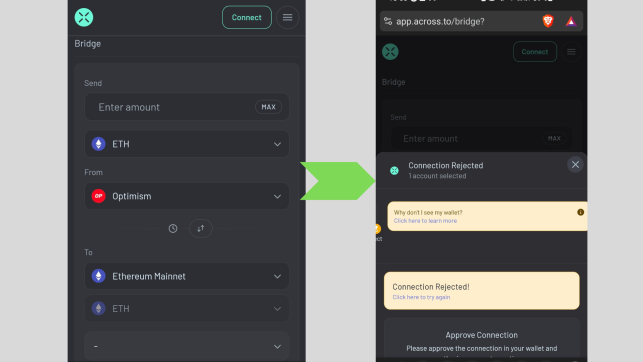Click the Brave rewards triangle icon
643x362 pixels.
tap(571, 21)
